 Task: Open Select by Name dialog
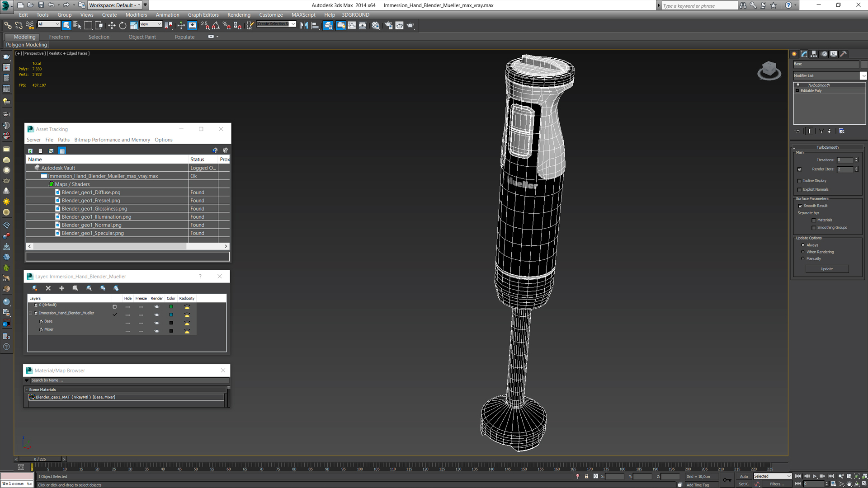tap(77, 25)
